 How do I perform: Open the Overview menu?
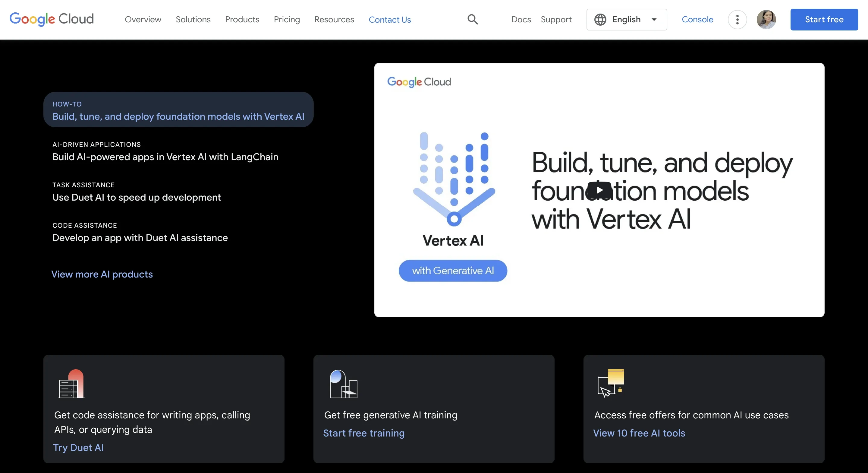coord(143,20)
